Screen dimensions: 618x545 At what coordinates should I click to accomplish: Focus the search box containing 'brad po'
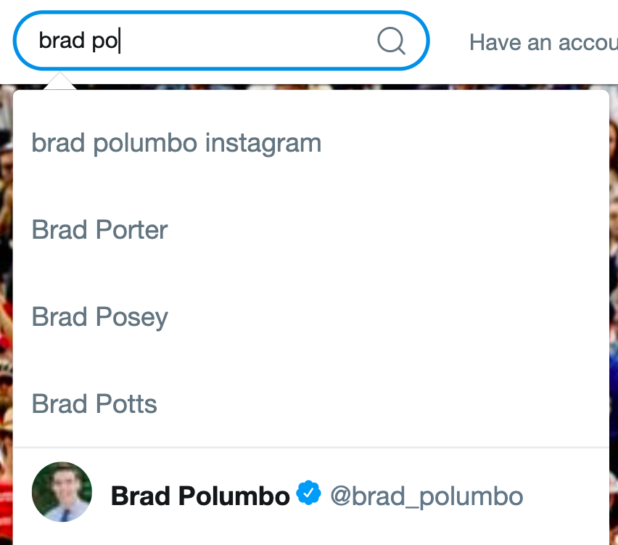[221, 41]
